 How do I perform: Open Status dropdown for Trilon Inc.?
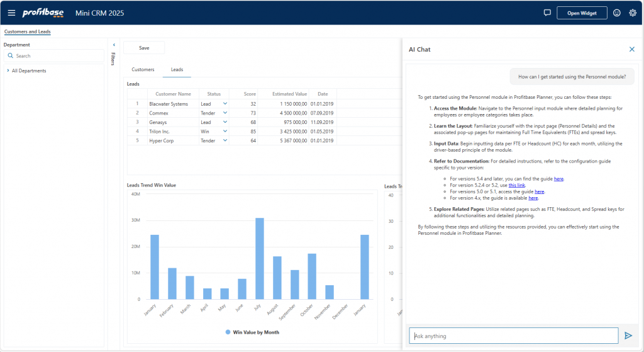coord(225,132)
